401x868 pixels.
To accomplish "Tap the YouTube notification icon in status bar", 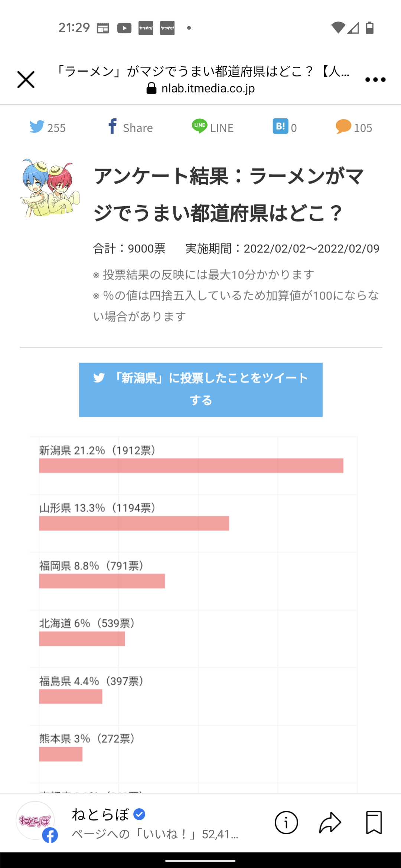I will tap(124, 28).
